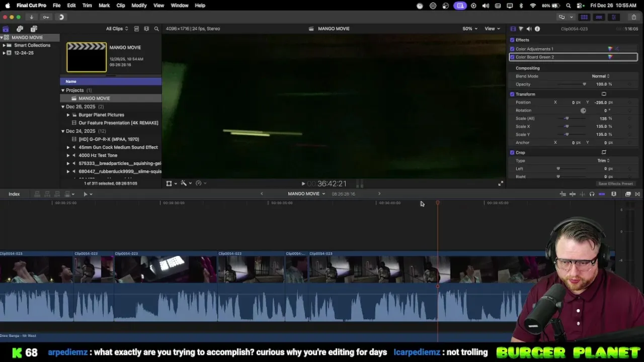
Task: Show background tasks progress icon
Action: (61, 17)
